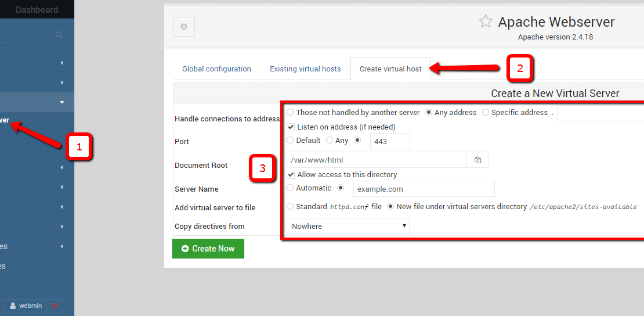Open the module config gear icon
The height and width of the screenshot is (316, 644).
pyautogui.click(x=183, y=27)
